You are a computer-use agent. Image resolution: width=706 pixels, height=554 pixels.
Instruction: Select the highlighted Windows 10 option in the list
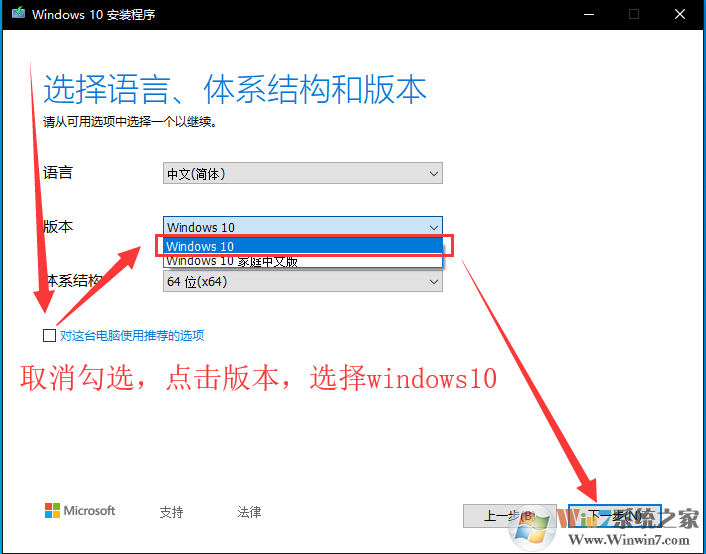[x=300, y=246]
